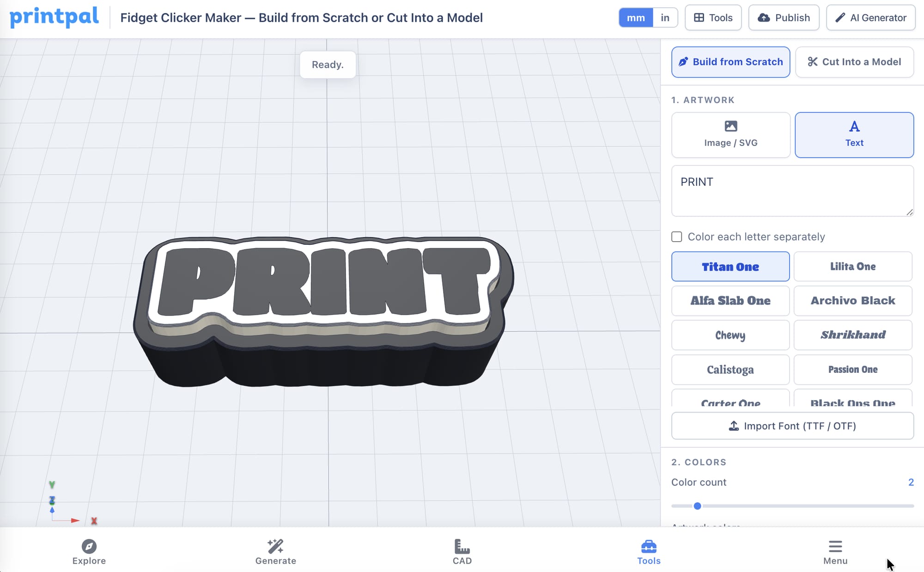Click the PRINT 3D model preview
This screenshot has height=572, width=924.
pos(323,311)
